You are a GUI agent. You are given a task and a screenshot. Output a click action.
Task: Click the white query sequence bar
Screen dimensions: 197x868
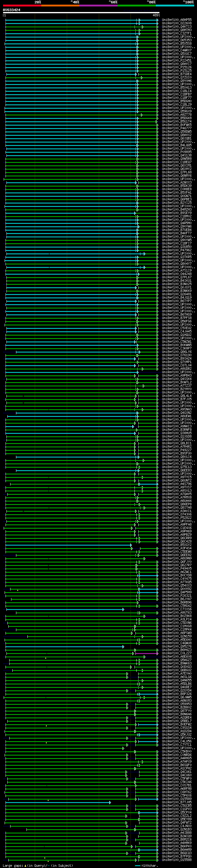click(81, 12)
